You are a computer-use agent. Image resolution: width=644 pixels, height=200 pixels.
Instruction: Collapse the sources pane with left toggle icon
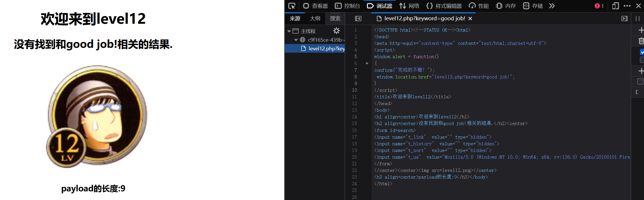(x=358, y=19)
